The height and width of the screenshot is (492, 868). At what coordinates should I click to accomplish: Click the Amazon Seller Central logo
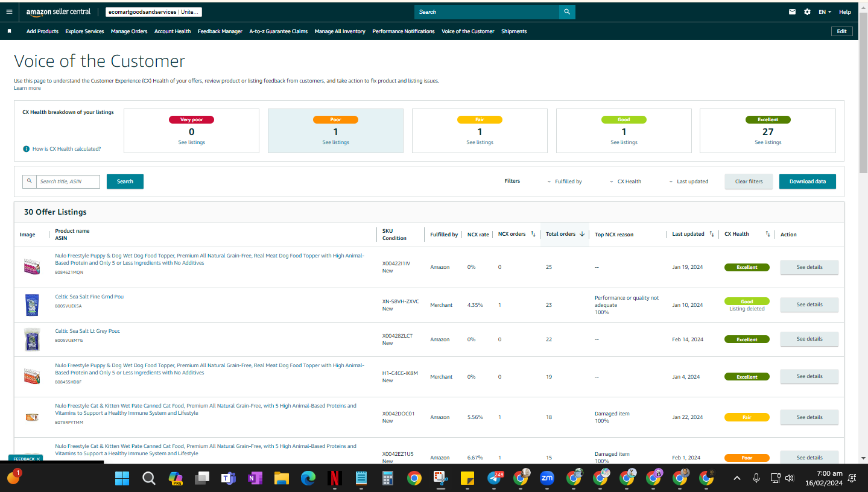pyautogui.click(x=58, y=12)
